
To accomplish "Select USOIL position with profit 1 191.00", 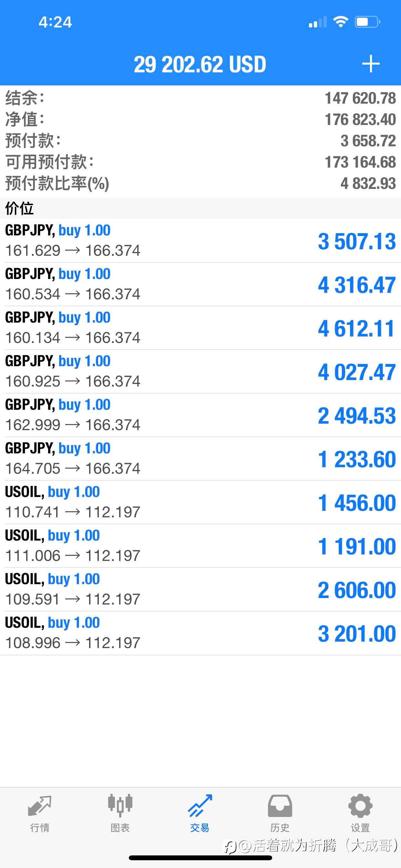I will coord(200,546).
